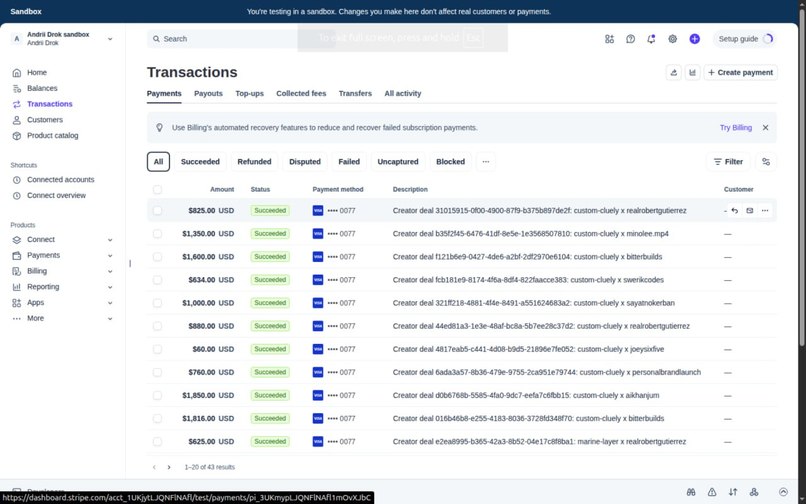806x504 pixels.
Task: Switch to the Payouts tab
Action: tap(208, 94)
